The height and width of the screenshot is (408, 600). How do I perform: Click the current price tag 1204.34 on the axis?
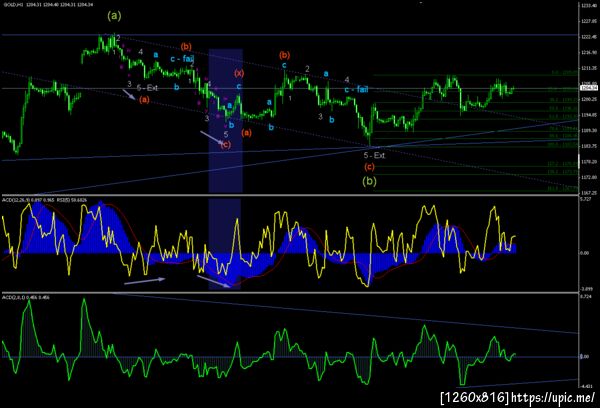click(x=589, y=88)
